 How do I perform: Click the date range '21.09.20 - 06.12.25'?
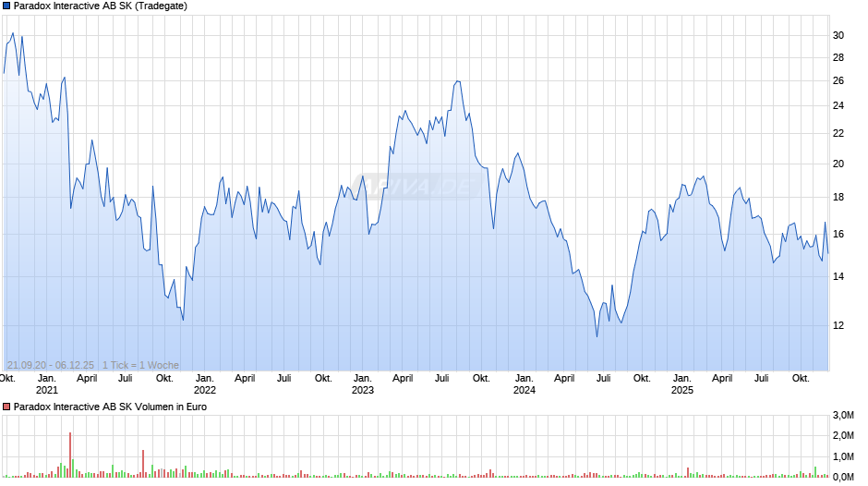pos(51,365)
